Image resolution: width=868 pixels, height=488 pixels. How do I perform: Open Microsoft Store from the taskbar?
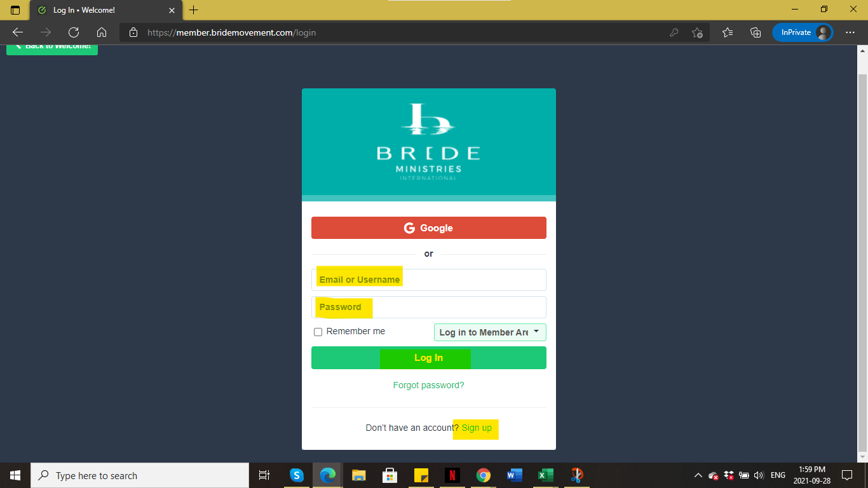(390, 475)
